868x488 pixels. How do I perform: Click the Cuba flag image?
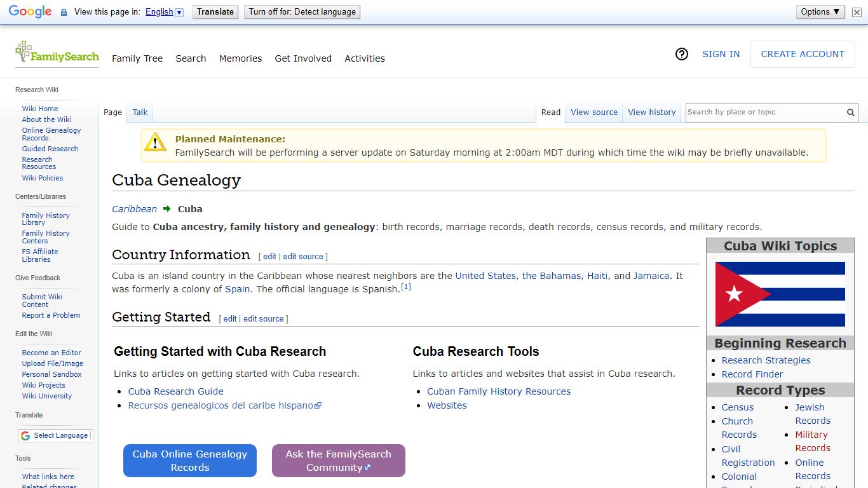tap(780, 294)
